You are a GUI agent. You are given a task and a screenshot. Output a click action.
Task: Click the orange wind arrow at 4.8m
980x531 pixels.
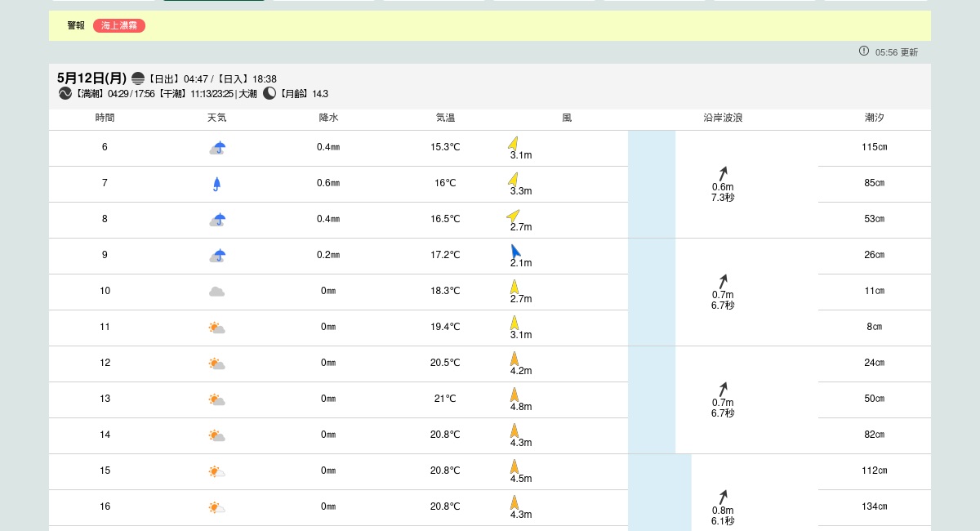pos(514,395)
